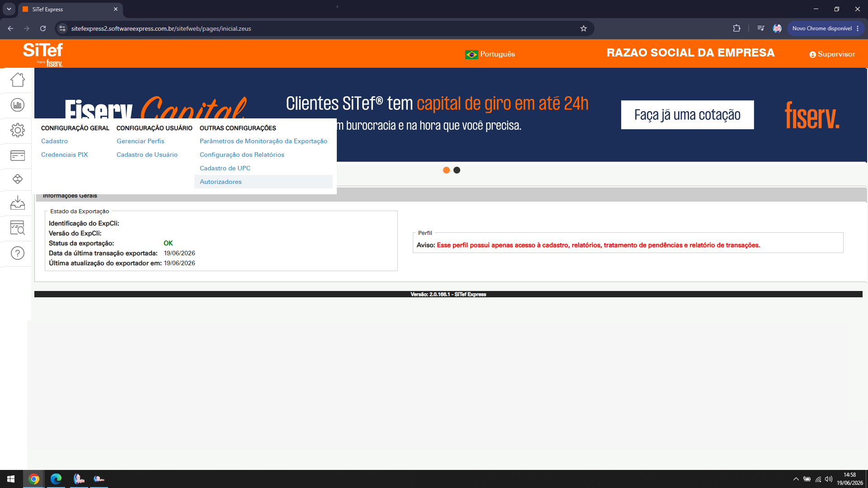Show the second banner slide via dark dot

point(457,170)
